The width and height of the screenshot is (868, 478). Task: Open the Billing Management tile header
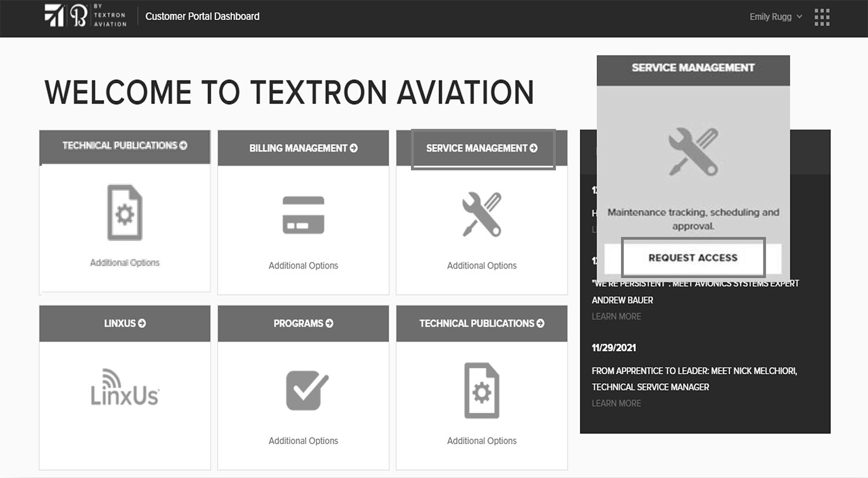303,148
